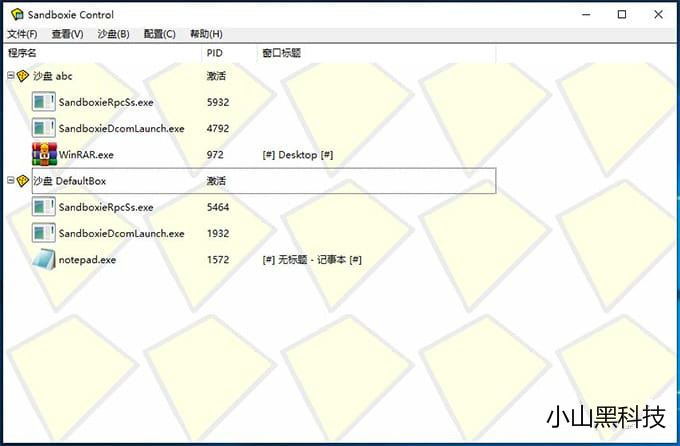Open the 查看(V) menu
The height and width of the screenshot is (446, 680).
pyautogui.click(x=67, y=34)
